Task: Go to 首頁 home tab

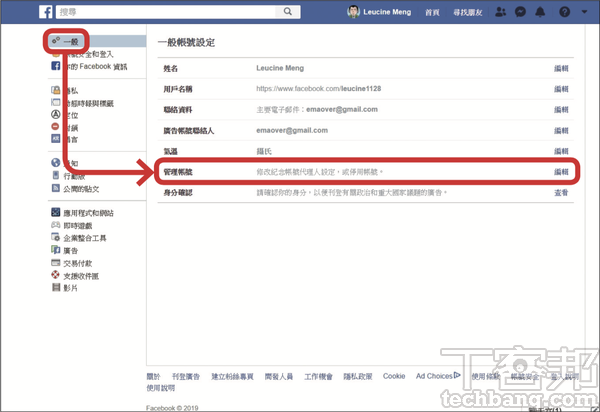Action: click(x=432, y=12)
